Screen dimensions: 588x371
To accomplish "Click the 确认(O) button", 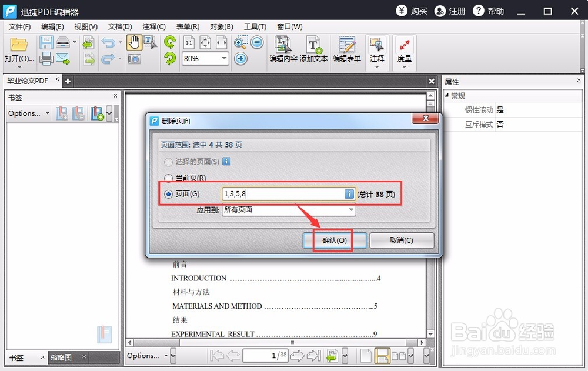I will tap(335, 240).
